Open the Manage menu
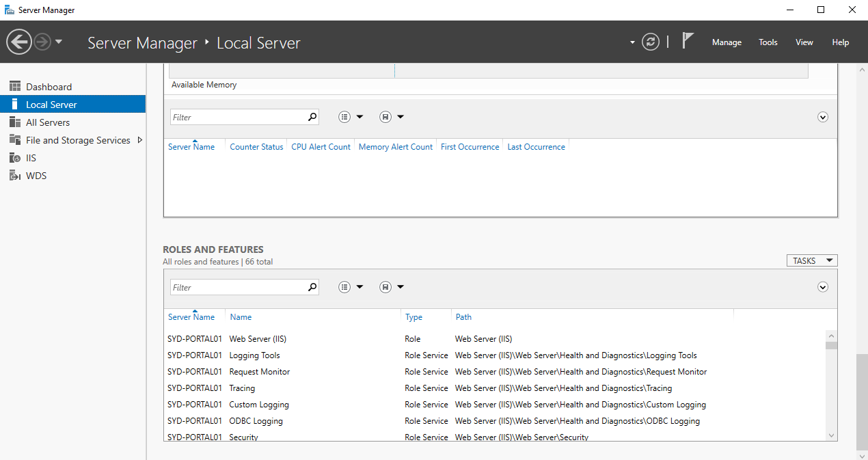 click(x=727, y=42)
